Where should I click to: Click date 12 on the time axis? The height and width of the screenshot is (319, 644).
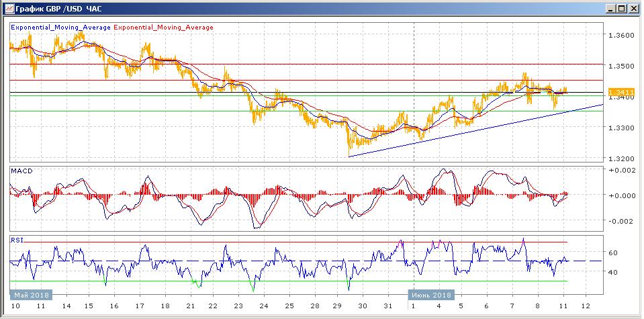pyautogui.click(x=585, y=306)
